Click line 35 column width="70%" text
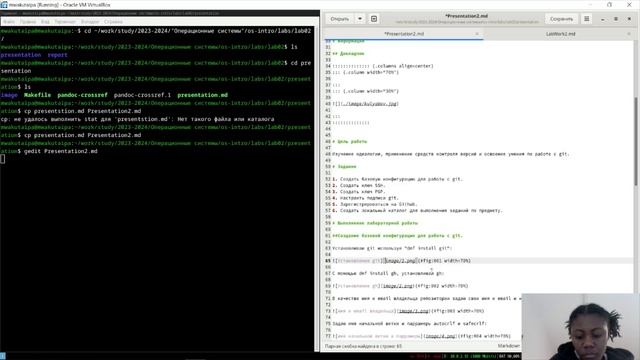The width and height of the screenshot is (640, 360). (x=365, y=72)
